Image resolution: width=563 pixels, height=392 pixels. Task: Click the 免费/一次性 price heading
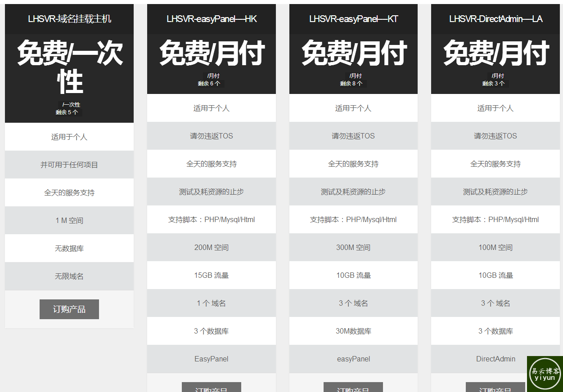[70, 67]
